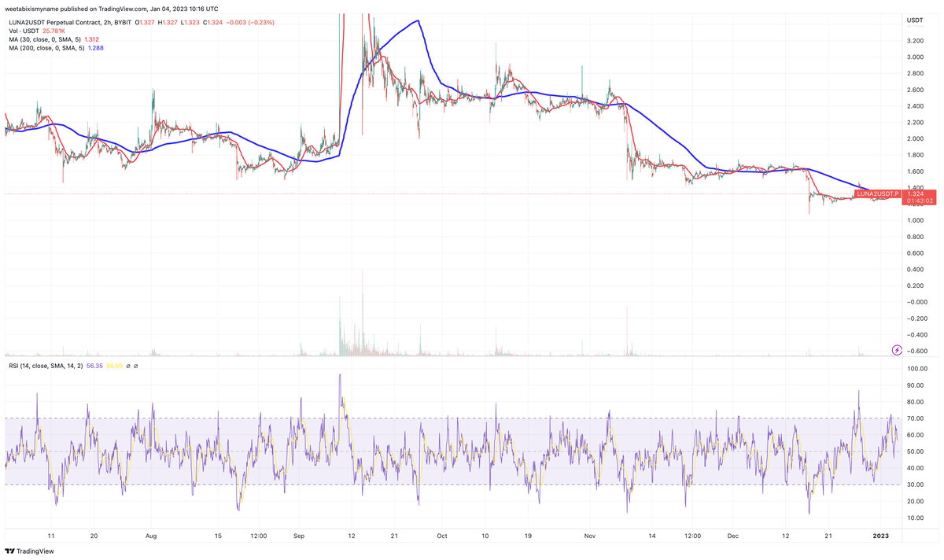
Task: Click the red 1.324 current price tag
Action: pos(914,196)
